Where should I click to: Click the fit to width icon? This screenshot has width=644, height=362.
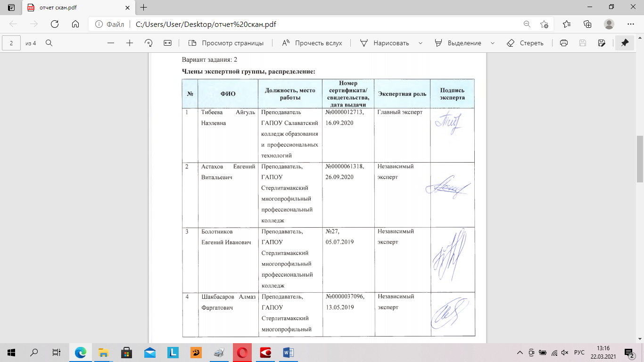pyautogui.click(x=167, y=43)
